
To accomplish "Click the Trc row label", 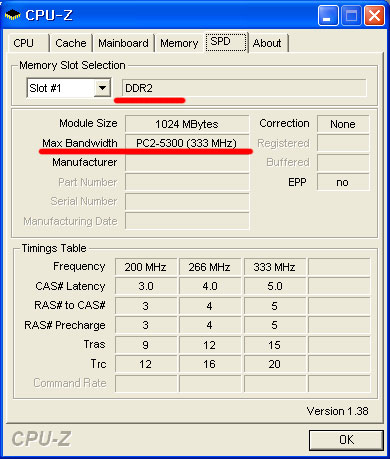I will click(x=98, y=364).
